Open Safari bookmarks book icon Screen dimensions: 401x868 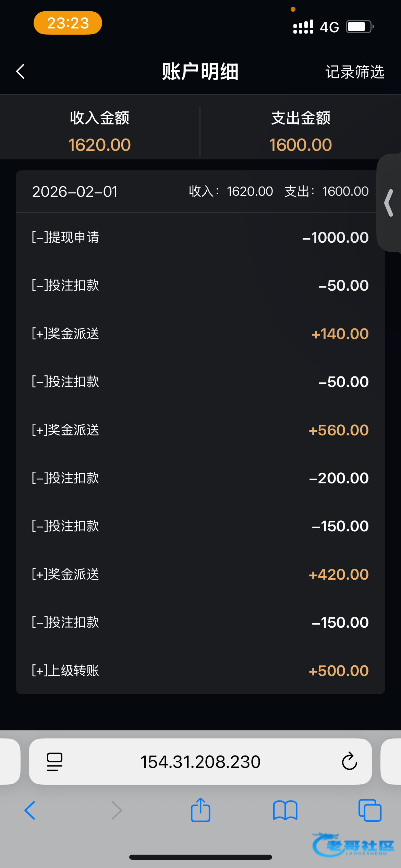coord(285,810)
